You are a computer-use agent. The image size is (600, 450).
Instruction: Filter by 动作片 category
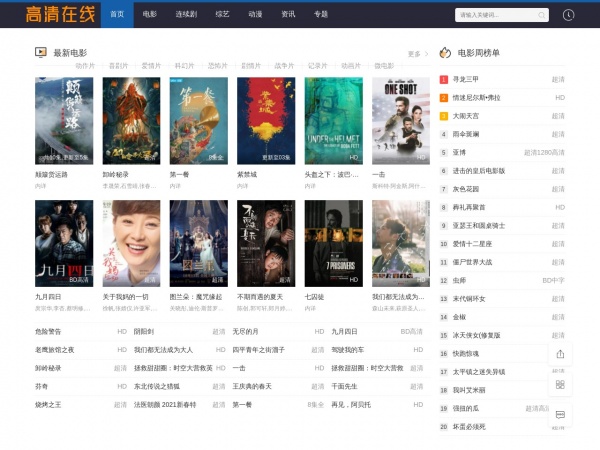coord(85,66)
